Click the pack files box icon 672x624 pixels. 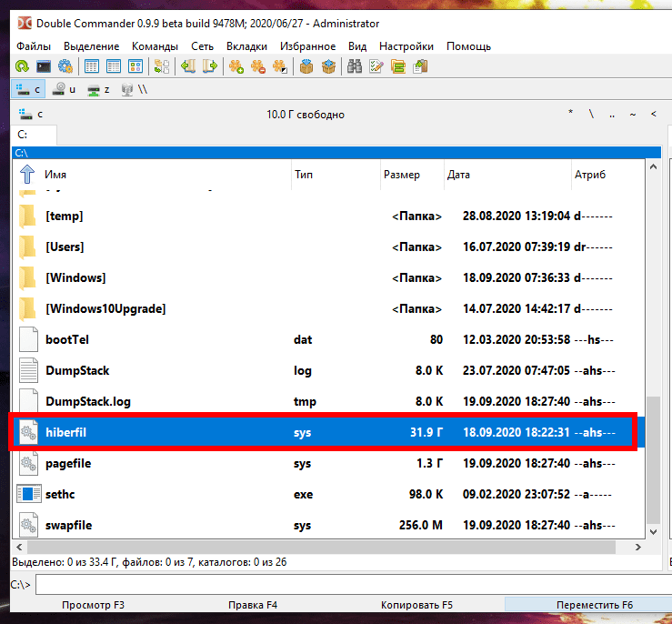[306, 66]
